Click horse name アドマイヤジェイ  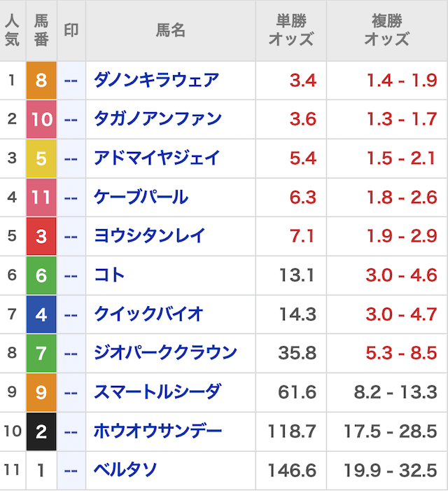[157, 158]
